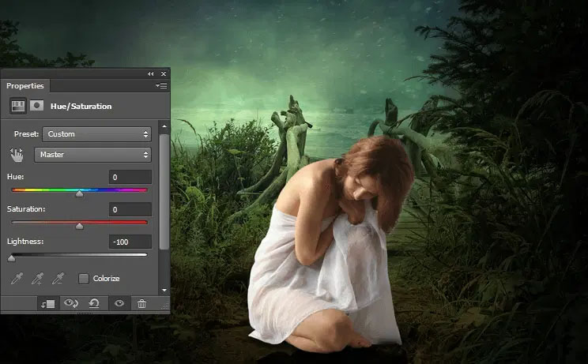The height and width of the screenshot is (364, 588).
Task: Click the panel scrollbar up arrow
Action: point(164,126)
